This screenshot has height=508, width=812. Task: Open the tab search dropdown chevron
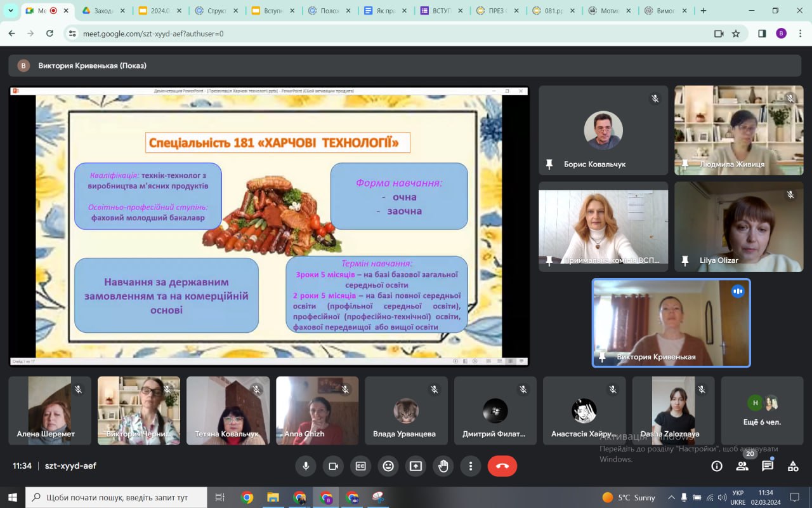click(x=11, y=11)
